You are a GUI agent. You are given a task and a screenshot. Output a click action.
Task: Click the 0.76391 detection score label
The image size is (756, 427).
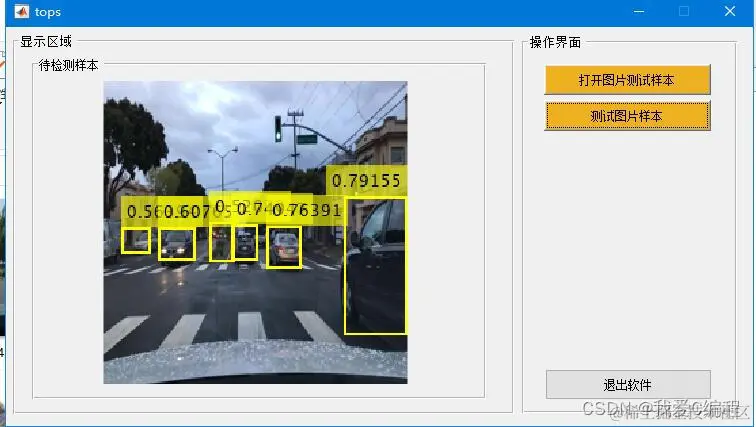307,210
